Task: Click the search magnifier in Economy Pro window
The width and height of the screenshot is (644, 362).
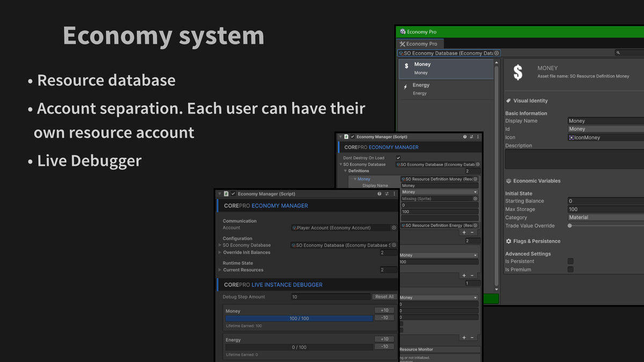Action: (x=619, y=53)
